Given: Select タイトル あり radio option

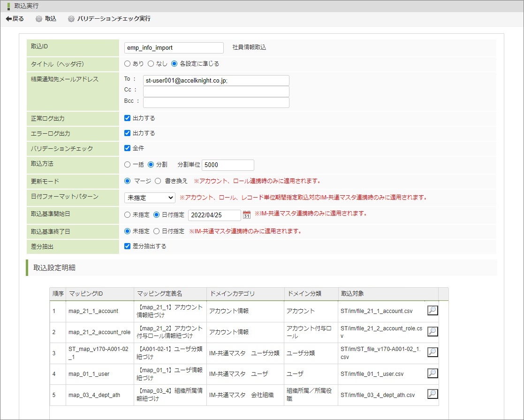Looking at the screenshot, I should coord(127,63).
